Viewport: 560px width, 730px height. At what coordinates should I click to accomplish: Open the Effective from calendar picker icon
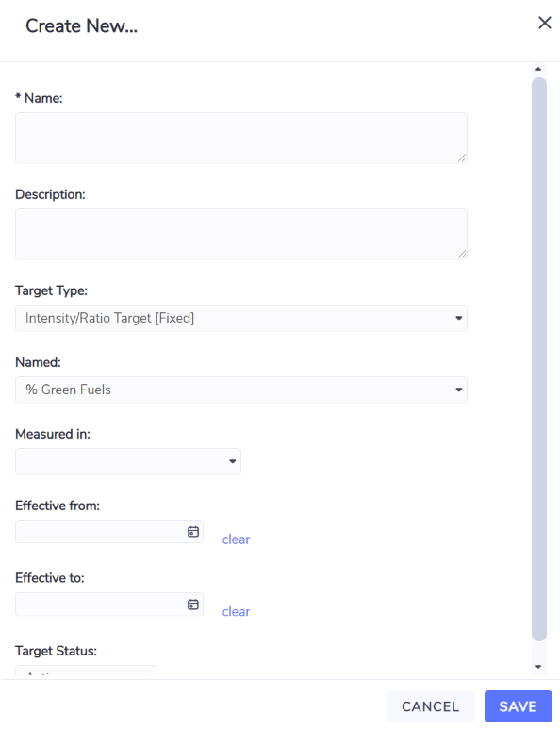[193, 532]
